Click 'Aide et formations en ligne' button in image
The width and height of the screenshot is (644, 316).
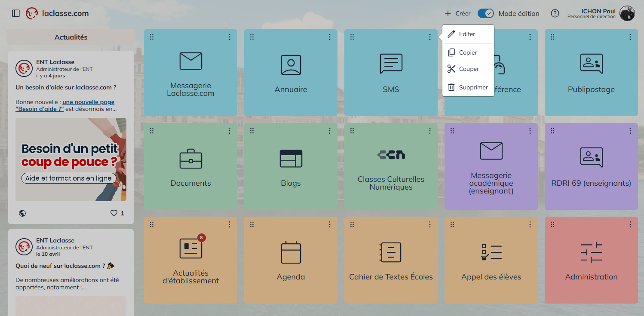click(68, 178)
